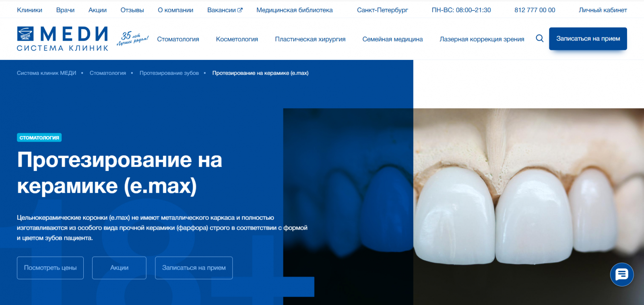Select Пластическая хирургия in navigation
The width and height of the screenshot is (644, 305).
tap(310, 39)
